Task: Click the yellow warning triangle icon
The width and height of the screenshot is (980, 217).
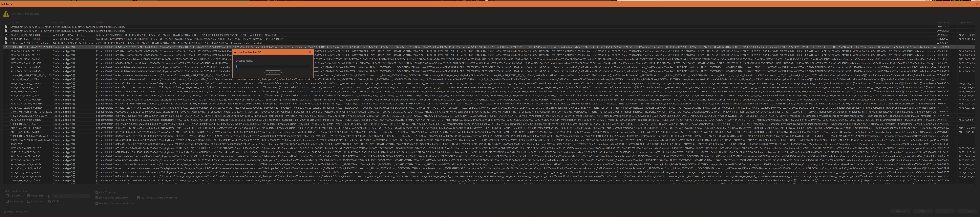Action: click(6, 14)
